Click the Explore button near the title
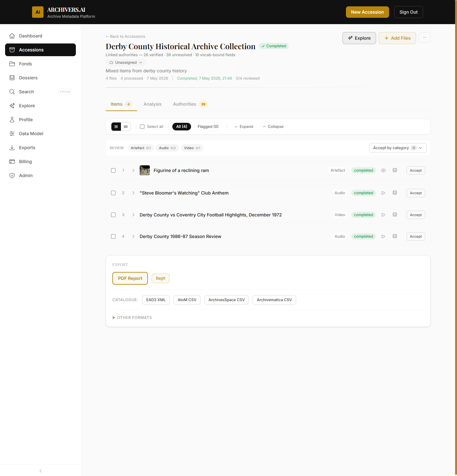Screen dimensions: 457x476 [359, 38]
